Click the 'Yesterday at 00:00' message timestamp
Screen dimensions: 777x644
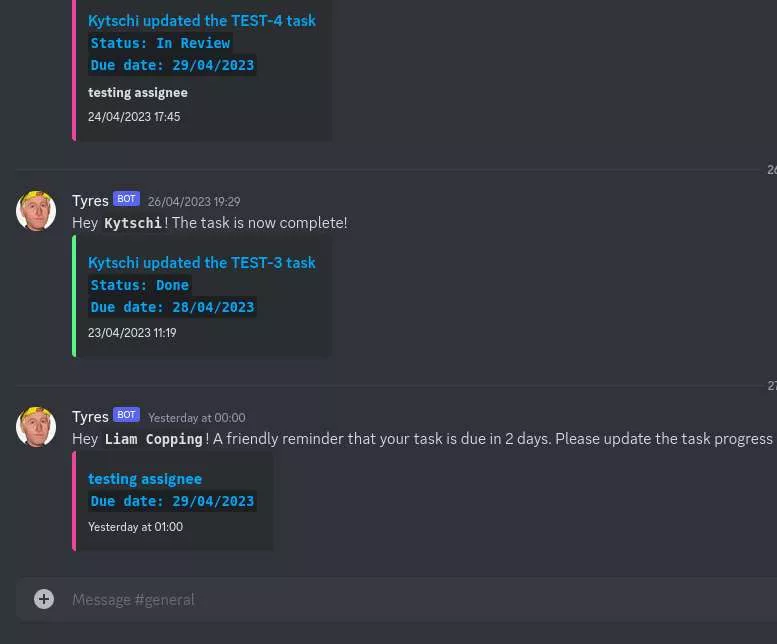pos(197,418)
